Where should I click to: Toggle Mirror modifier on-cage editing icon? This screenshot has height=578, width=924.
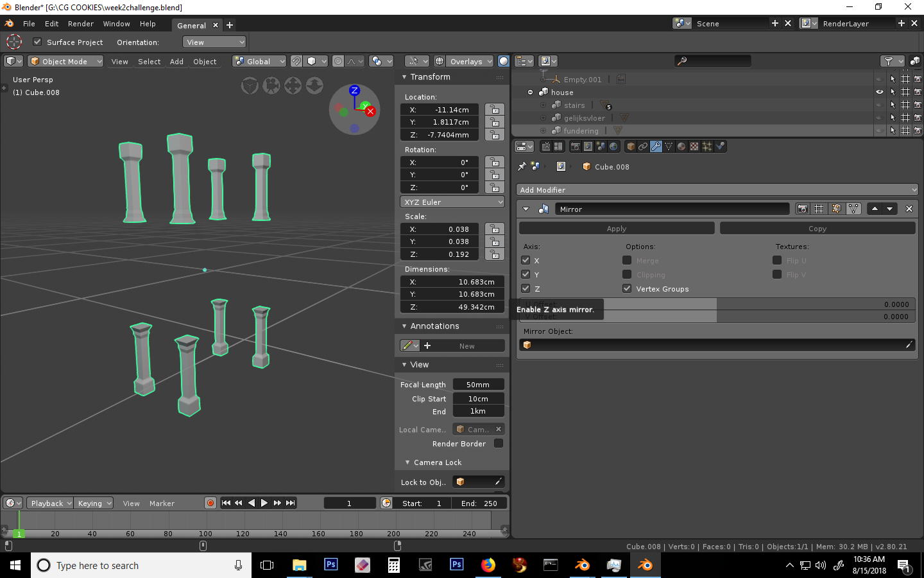tap(853, 209)
